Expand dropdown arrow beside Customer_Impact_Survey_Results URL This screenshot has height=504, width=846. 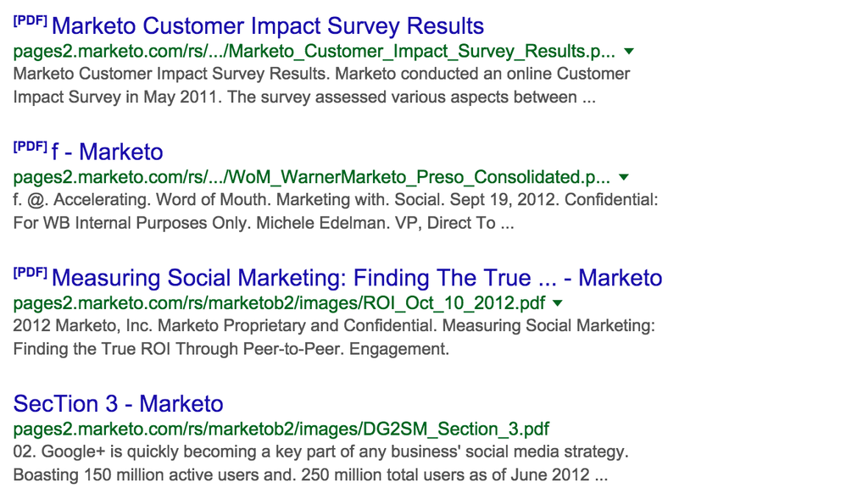628,52
